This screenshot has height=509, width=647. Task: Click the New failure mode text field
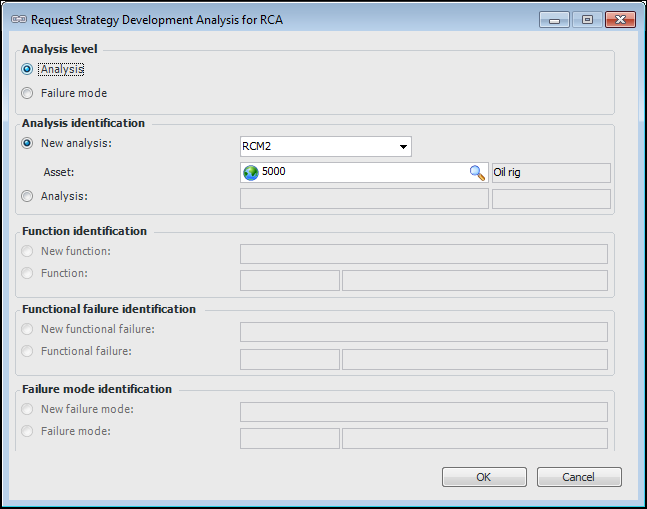[424, 411]
